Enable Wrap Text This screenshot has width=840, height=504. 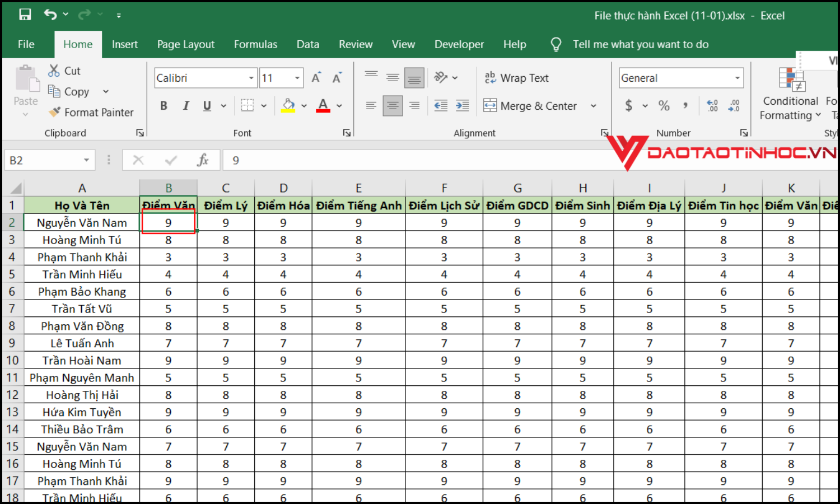516,78
